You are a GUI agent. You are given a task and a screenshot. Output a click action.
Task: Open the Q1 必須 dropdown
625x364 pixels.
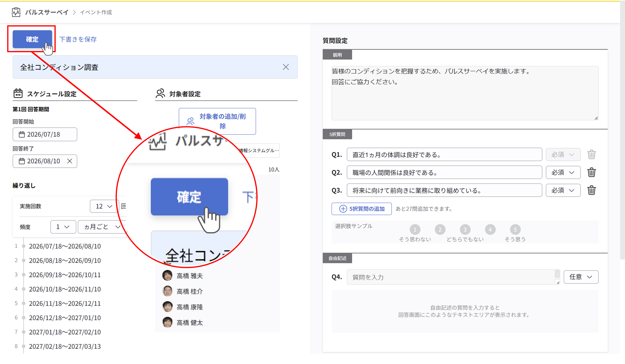pos(563,155)
